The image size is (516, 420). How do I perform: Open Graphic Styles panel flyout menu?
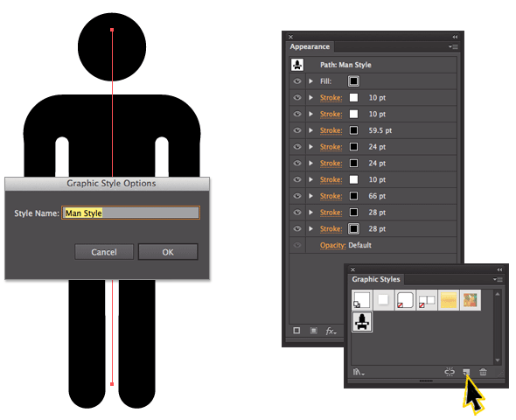[x=498, y=279]
